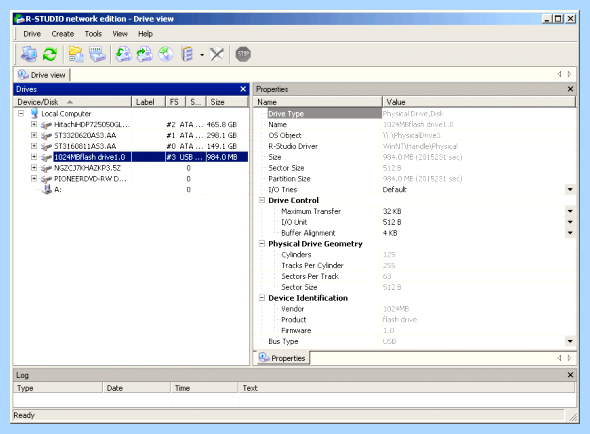Select the Drive view tab
Viewport: 590px width, 434px height.
(42, 75)
